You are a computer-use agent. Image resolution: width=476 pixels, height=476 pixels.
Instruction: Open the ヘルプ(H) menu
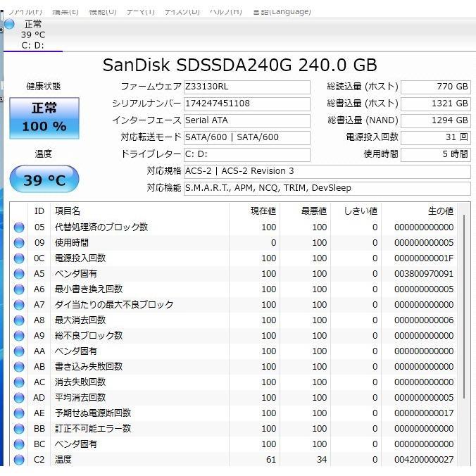pos(226,12)
